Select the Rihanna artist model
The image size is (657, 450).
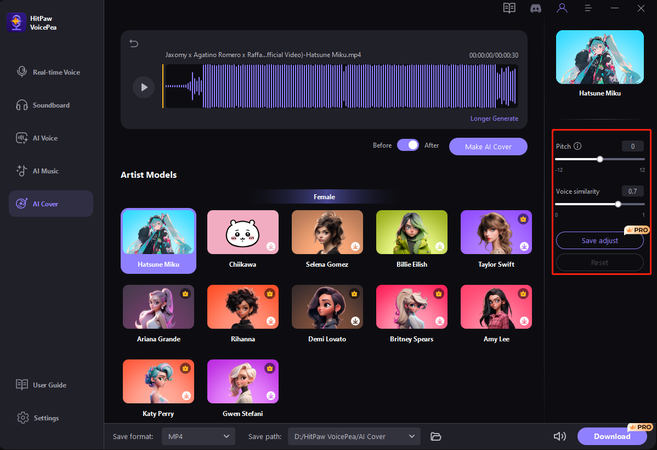tap(243, 313)
